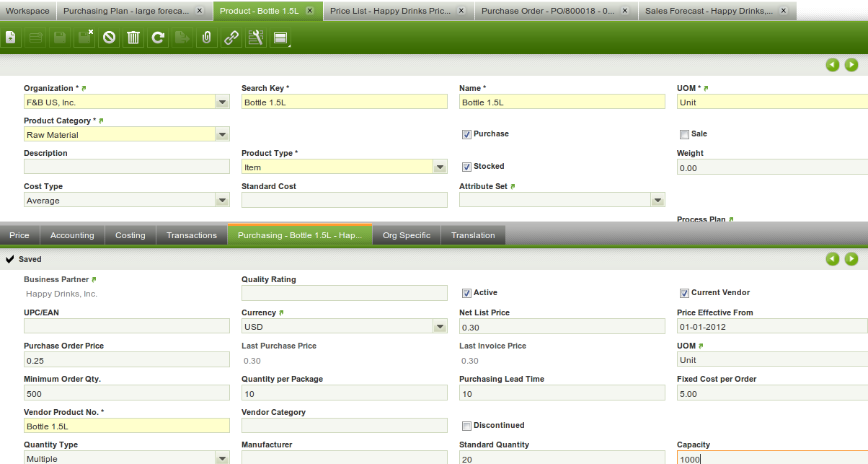Expand the Product Category dropdown
Screen dimensions: 868x464
[x=223, y=134]
